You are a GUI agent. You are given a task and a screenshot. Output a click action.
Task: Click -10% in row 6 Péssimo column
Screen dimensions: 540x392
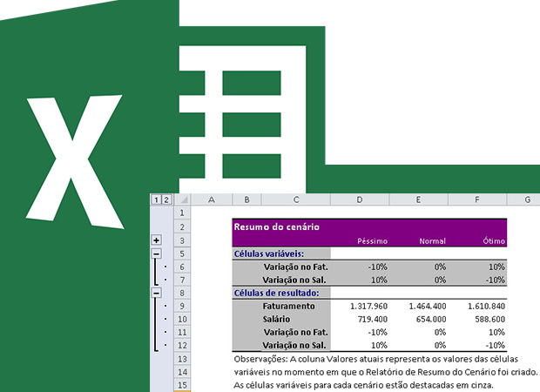click(x=378, y=267)
